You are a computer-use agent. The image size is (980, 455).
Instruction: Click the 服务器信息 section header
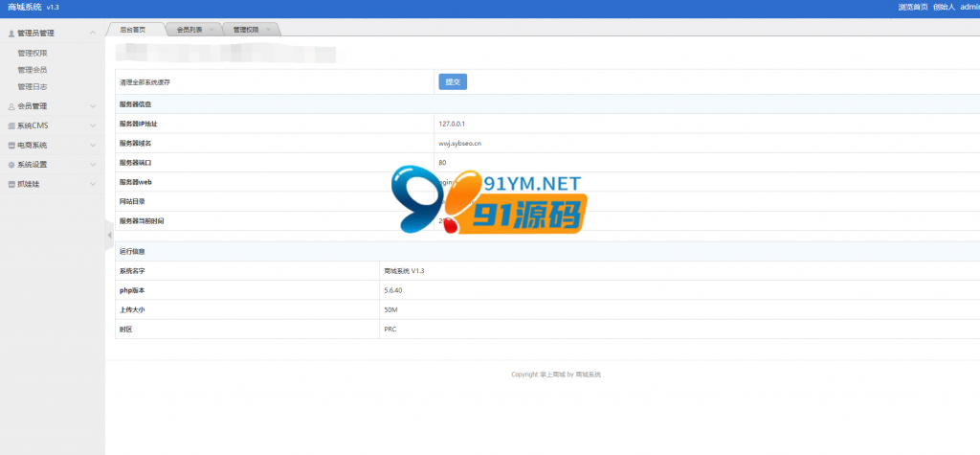click(x=135, y=104)
